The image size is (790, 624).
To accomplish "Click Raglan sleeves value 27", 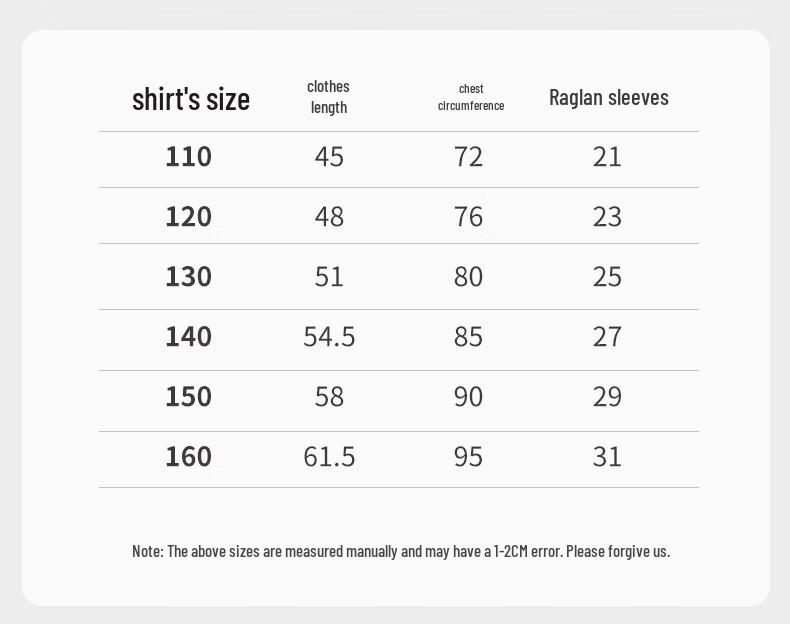I will [607, 336].
